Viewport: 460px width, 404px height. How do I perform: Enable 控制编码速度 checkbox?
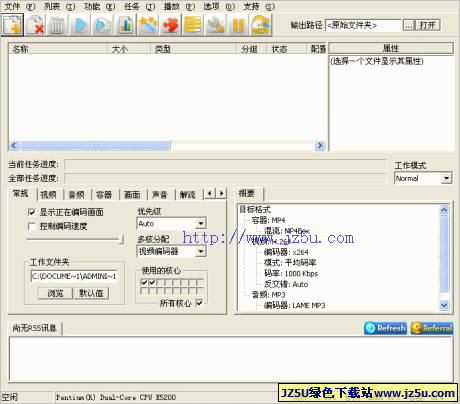point(32,227)
